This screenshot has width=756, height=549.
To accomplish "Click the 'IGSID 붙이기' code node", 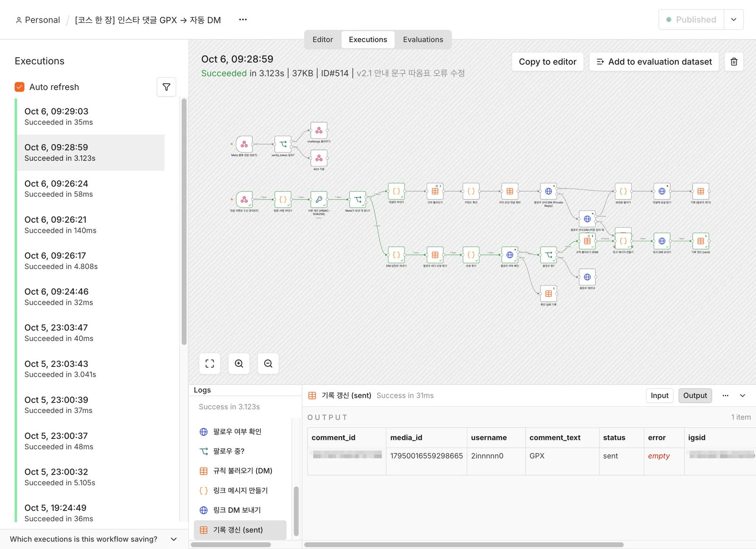I will [623, 192].
